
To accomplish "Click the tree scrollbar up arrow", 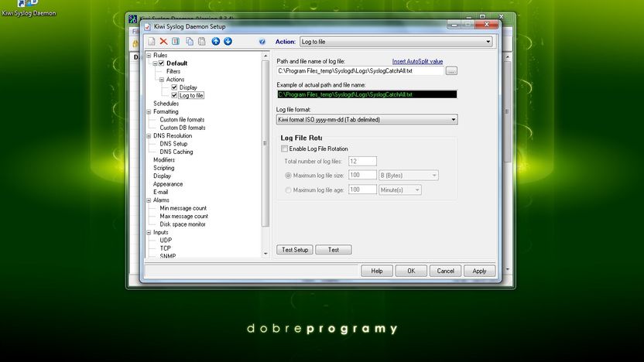I will pyautogui.click(x=265, y=56).
